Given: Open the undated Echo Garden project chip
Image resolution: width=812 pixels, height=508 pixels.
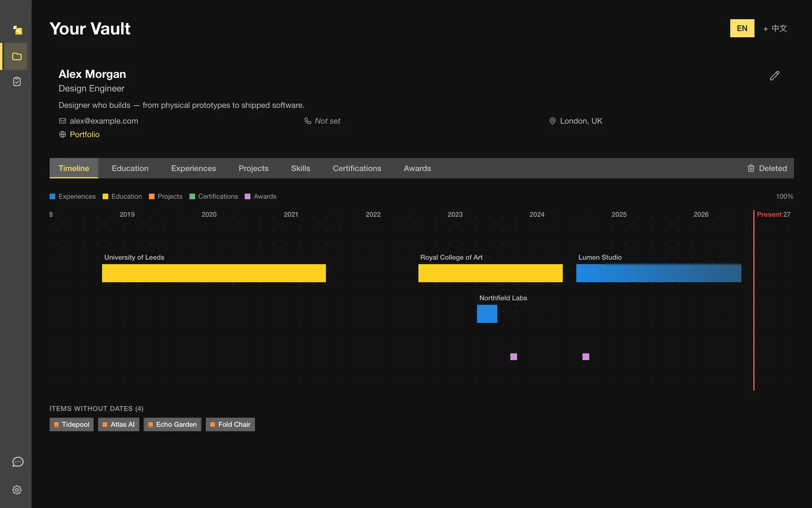Looking at the screenshot, I should (x=173, y=425).
